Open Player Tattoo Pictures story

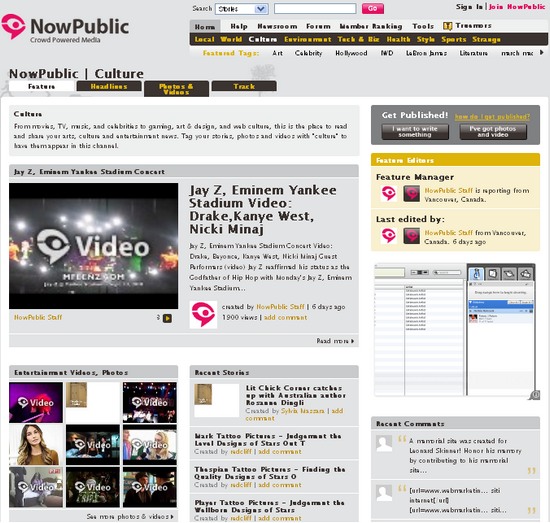(x=269, y=506)
